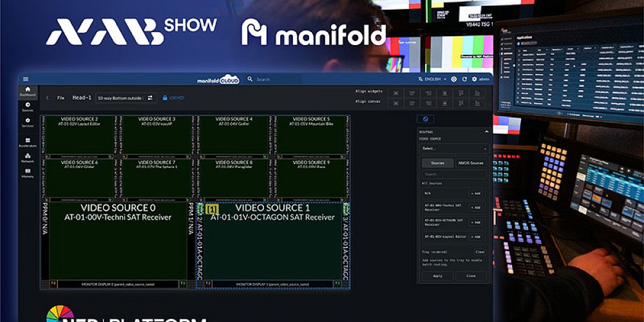Click last icon in Align widgets row
This screenshot has width=644, height=322.
(x=477, y=93)
